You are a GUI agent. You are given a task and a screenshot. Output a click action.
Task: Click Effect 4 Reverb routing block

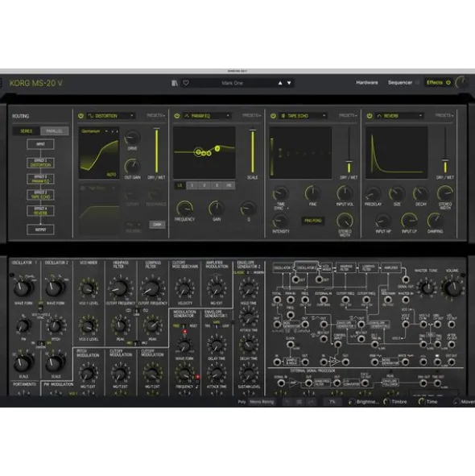(x=41, y=211)
